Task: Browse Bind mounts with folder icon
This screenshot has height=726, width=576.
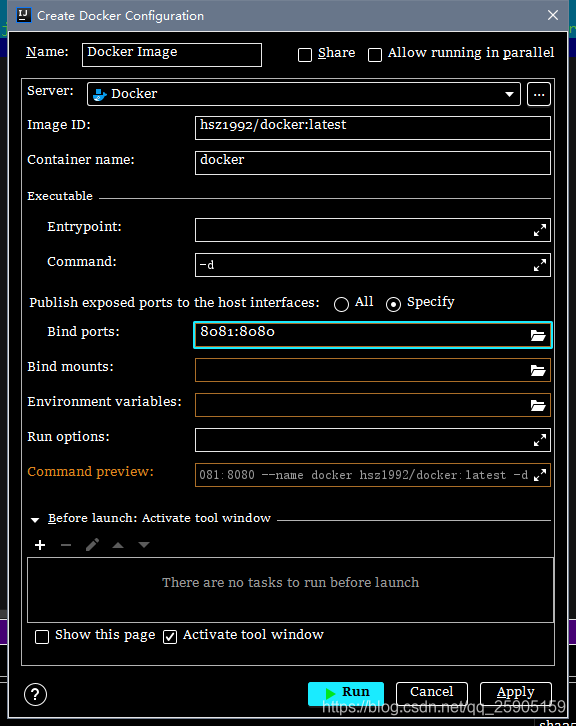Action: tap(538, 370)
